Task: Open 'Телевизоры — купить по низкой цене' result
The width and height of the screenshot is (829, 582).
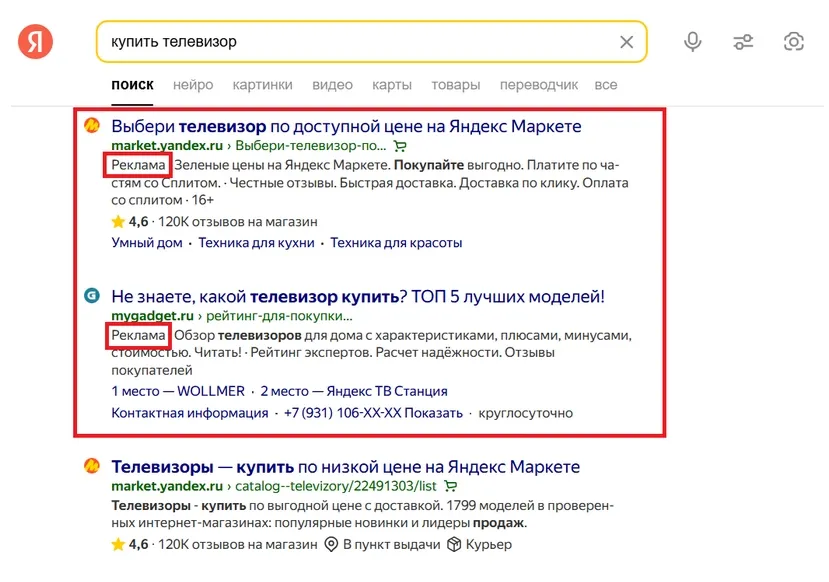Action: [346, 467]
